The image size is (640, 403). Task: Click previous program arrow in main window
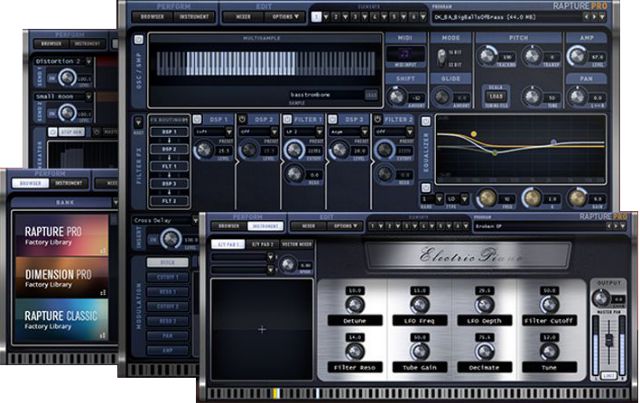point(586,17)
